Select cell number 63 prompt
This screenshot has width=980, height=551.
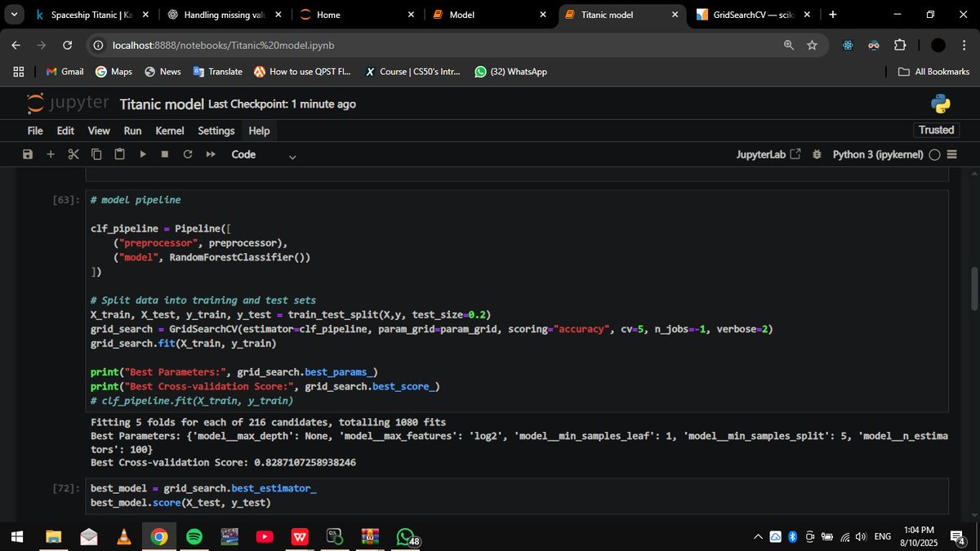click(65, 200)
